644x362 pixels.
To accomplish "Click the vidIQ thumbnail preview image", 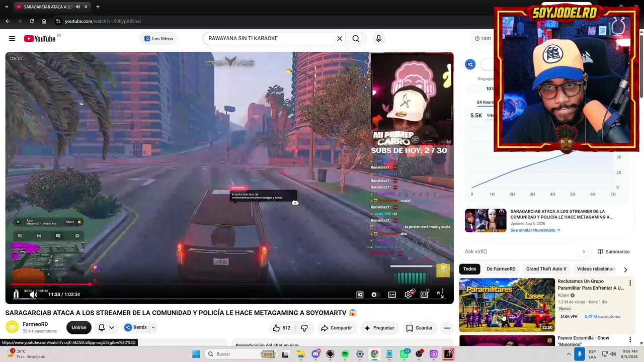I will pyautogui.click(x=486, y=220).
